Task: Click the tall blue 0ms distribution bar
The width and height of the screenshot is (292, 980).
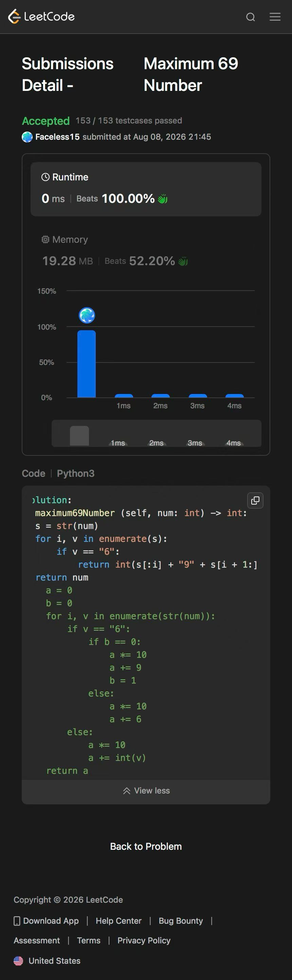Action: click(87, 364)
